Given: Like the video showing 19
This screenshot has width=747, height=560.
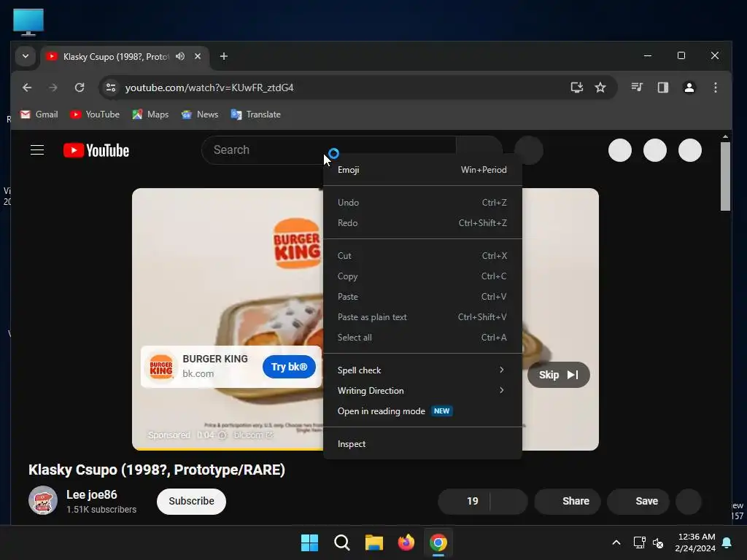Looking at the screenshot, I should 463,502.
